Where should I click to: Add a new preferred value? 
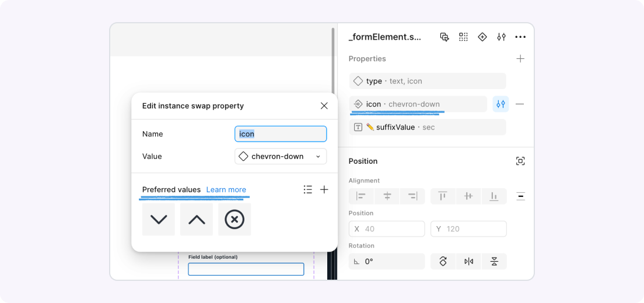tap(324, 189)
